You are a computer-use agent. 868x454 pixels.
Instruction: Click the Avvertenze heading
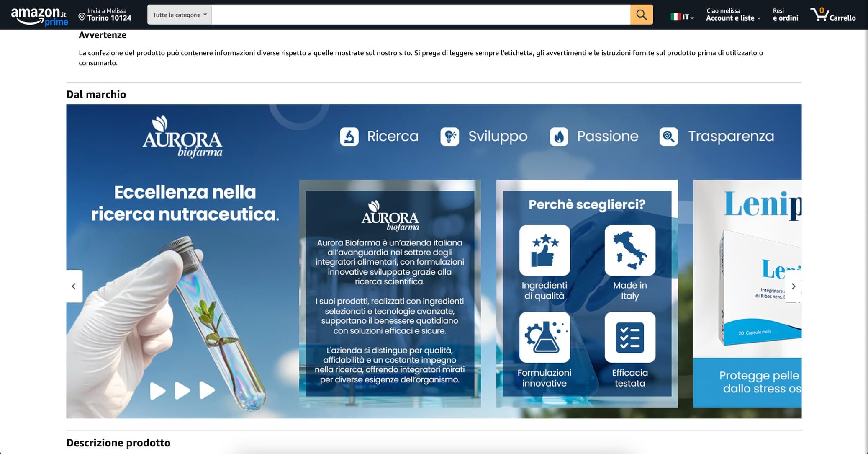[103, 35]
